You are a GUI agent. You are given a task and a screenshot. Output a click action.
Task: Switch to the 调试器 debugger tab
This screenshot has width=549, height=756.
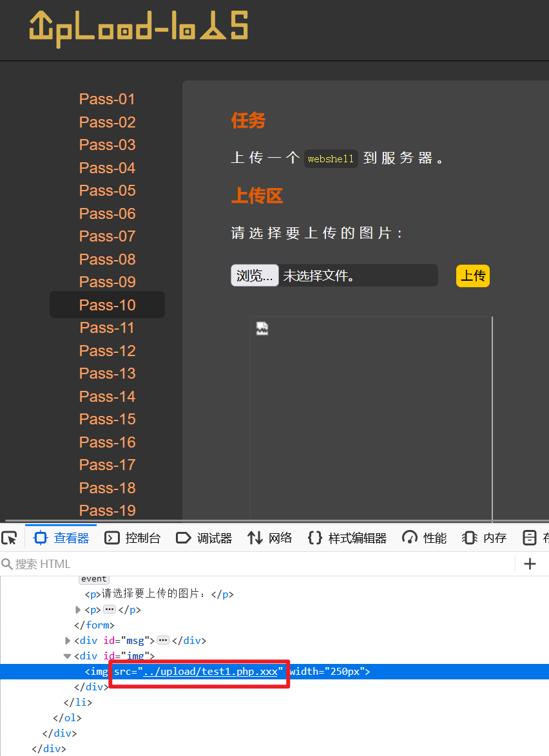point(204,538)
